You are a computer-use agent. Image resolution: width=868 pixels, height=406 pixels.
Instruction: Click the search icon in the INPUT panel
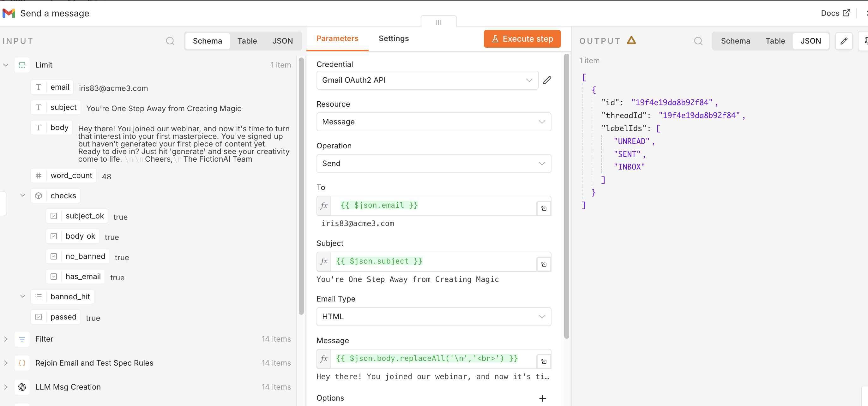[170, 41]
